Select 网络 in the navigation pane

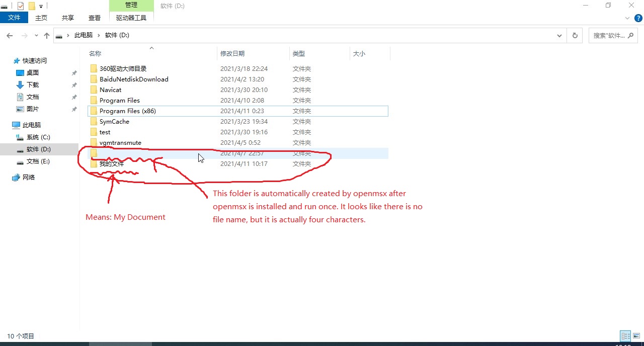[x=29, y=177]
